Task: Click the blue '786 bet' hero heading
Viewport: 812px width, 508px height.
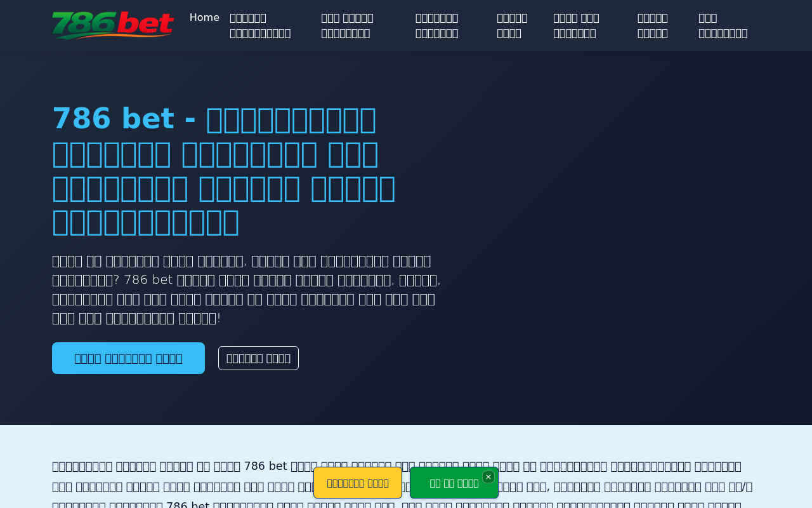Action: coord(223,170)
